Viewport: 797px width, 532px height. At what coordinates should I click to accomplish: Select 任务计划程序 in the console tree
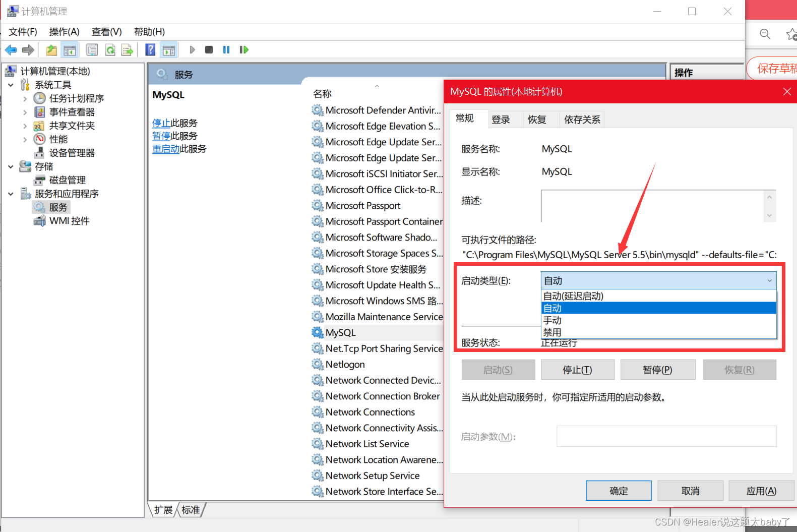point(76,98)
